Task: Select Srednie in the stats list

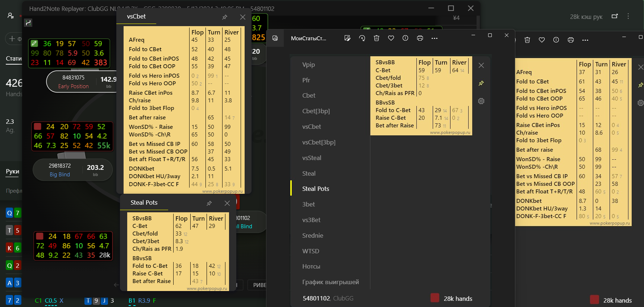Action: click(313, 236)
